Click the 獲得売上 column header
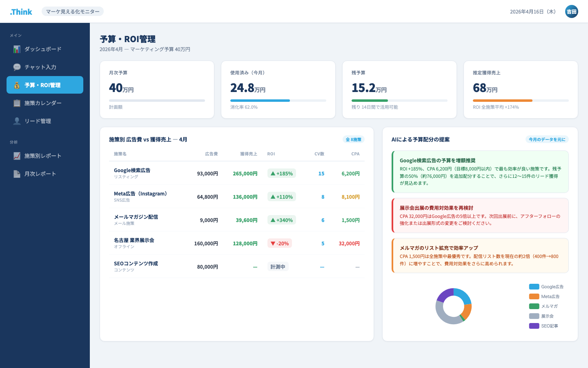This screenshot has height=368, width=588. [x=249, y=154]
